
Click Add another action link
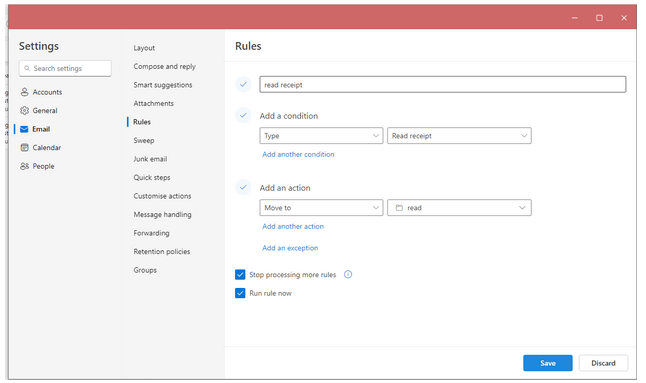pos(293,227)
